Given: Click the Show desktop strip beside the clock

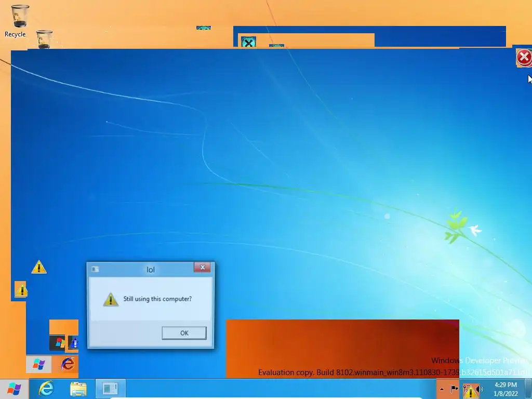Looking at the screenshot, I should (528, 389).
